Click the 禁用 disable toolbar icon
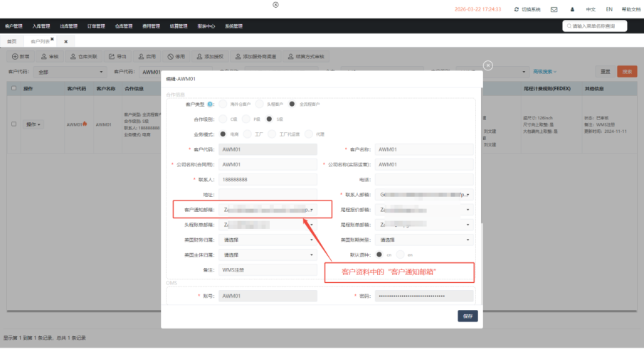644x354 pixels. tap(170, 56)
